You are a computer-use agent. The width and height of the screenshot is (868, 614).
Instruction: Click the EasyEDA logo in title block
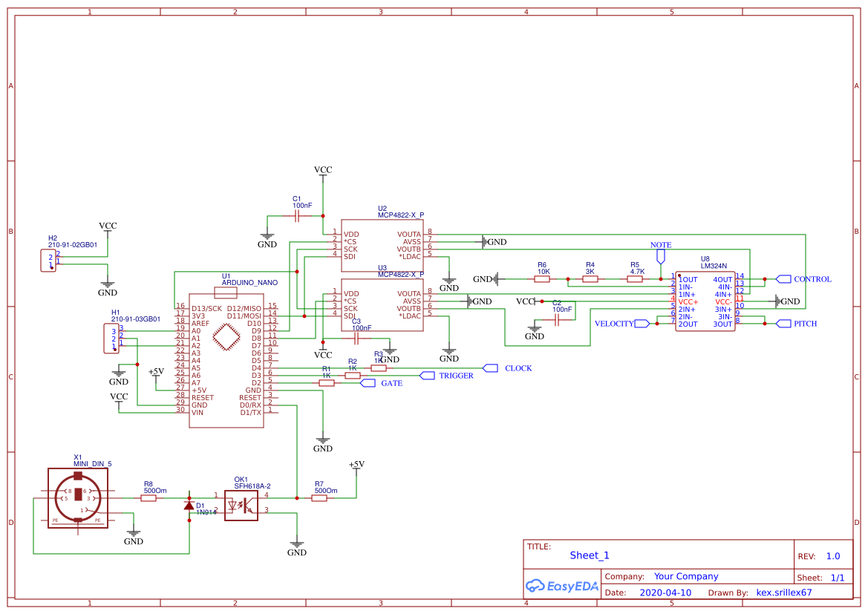click(x=561, y=586)
